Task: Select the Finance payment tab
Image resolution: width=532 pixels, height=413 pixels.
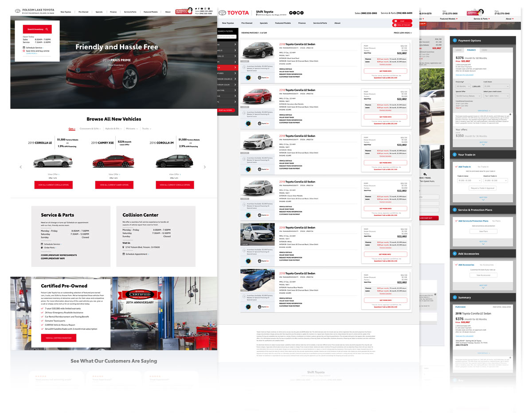Action: click(471, 50)
